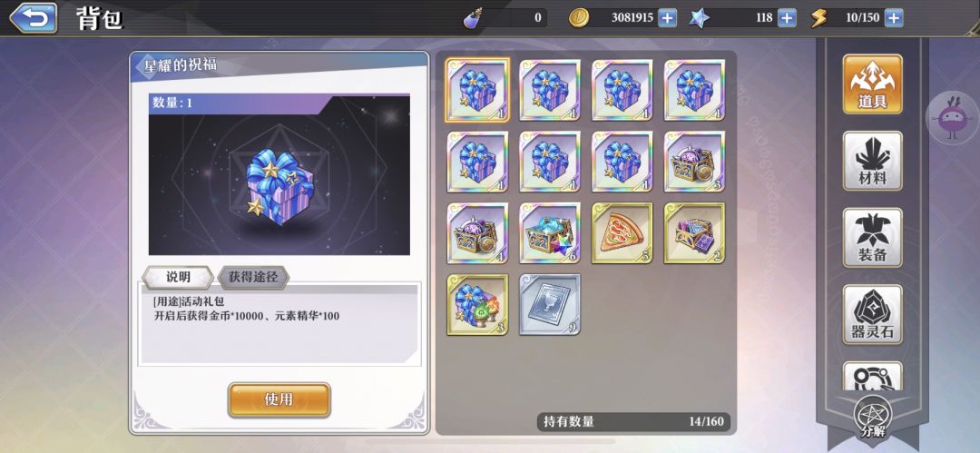Select the pizza slice item

pyautogui.click(x=622, y=232)
